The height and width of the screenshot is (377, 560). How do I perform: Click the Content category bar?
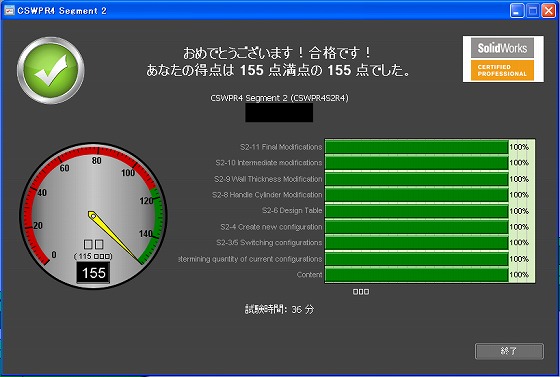416,275
